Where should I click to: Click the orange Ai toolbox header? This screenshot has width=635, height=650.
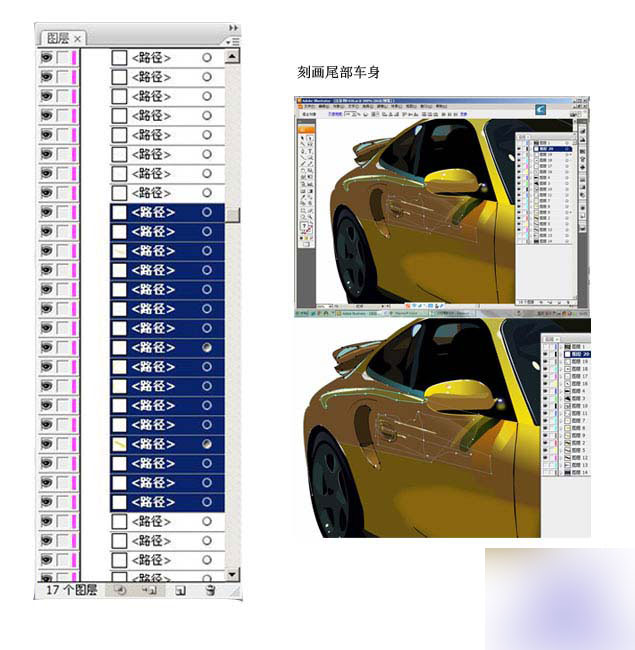(306, 129)
